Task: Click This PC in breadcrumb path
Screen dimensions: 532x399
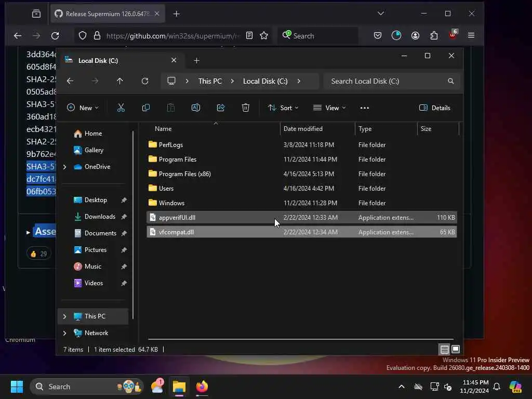Action: [x=210, y=81]
